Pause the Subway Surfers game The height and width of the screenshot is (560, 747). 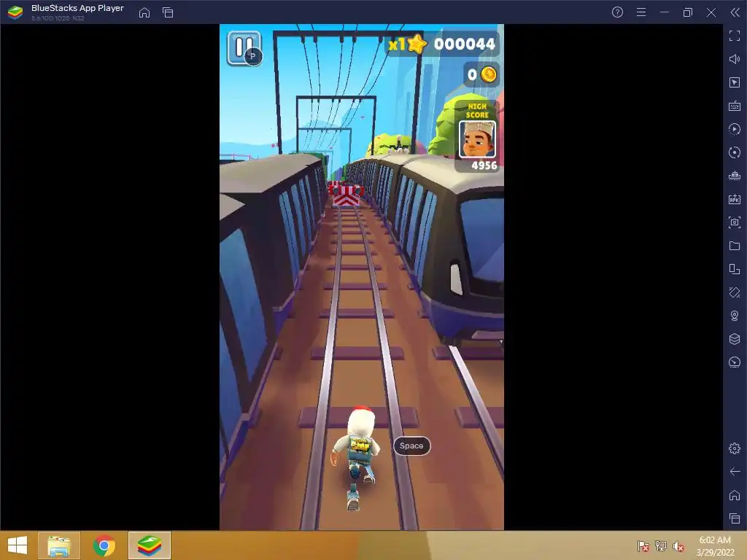244,47
